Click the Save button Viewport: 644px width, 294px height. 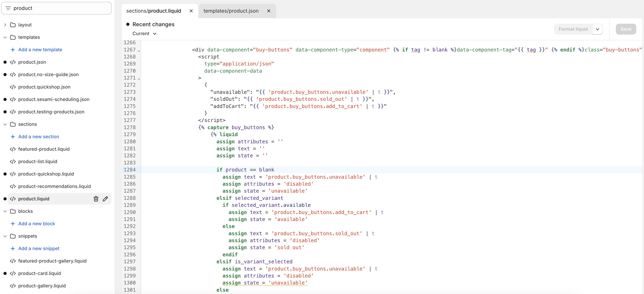626,29
